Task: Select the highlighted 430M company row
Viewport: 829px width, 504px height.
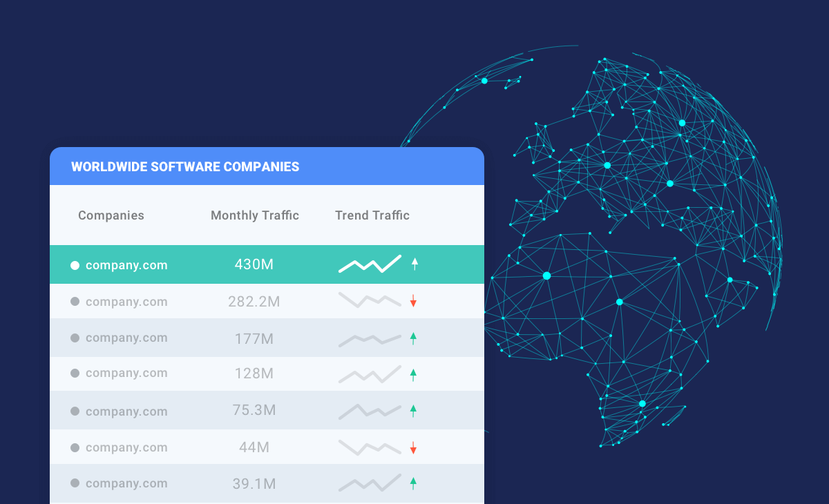Action: point(267,264)
